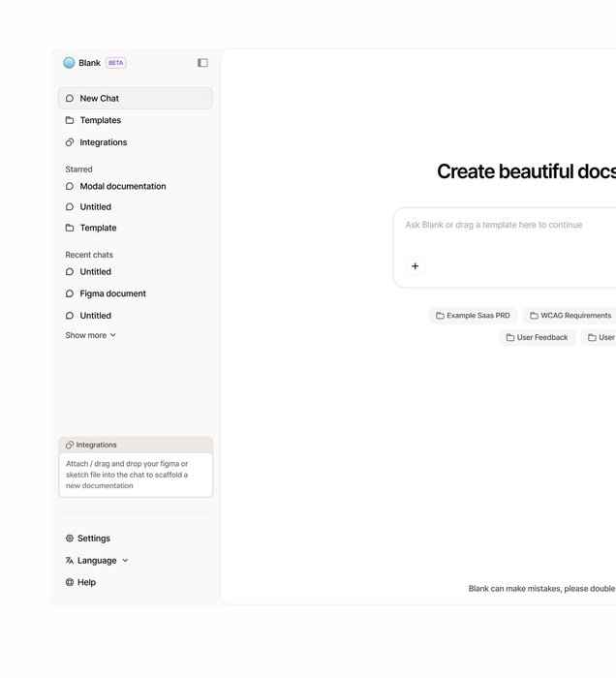Open Templates section

coord(136,120)
